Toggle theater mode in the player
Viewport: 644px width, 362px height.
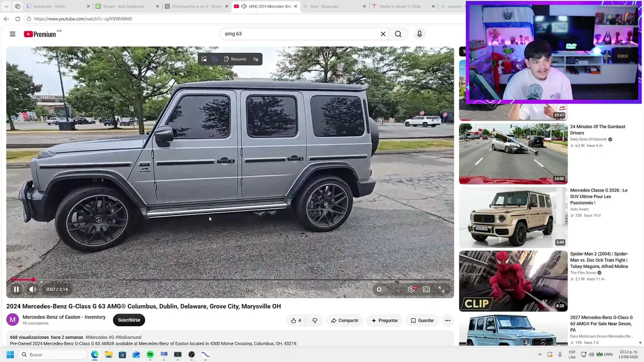426,289
